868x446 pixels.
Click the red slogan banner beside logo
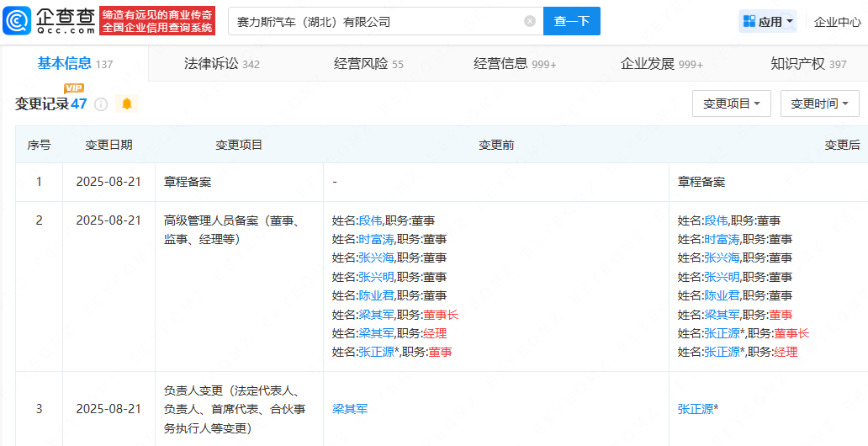(x=157, y=21)
